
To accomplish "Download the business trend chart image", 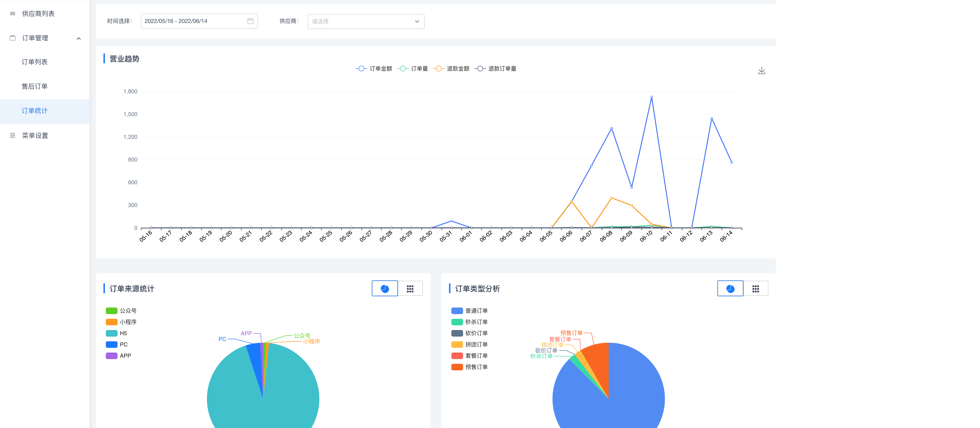I will (761, 71).
